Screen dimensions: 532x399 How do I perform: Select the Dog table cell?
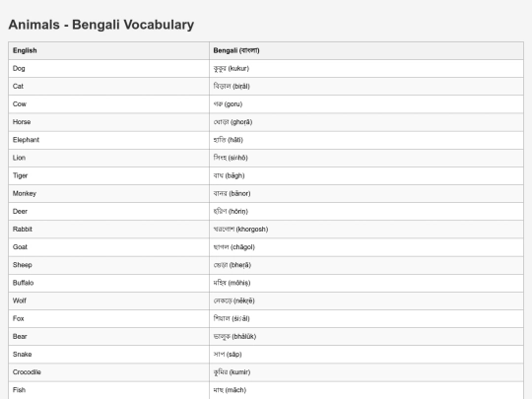point(109,69)
